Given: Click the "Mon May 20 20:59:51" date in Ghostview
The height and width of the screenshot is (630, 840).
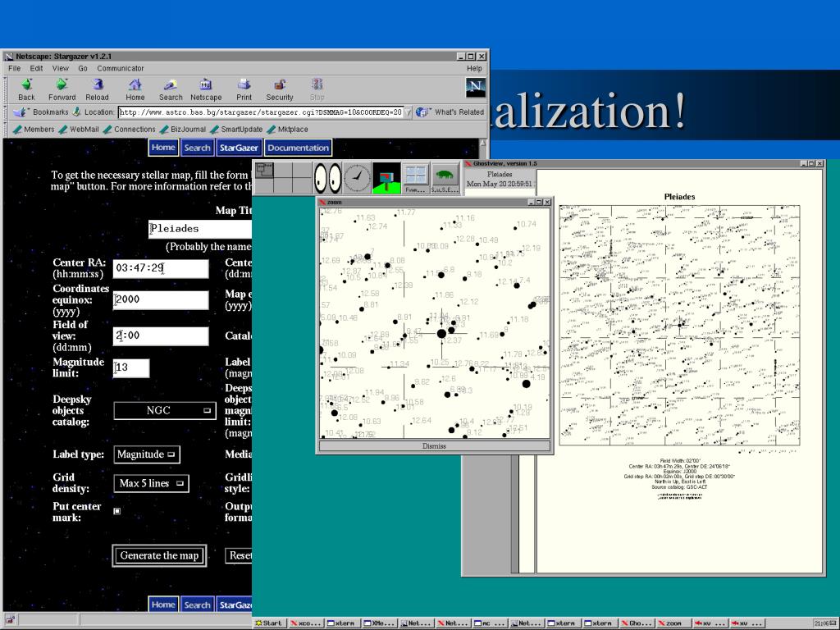Looking at the screenshot, I should click(500, 184).
